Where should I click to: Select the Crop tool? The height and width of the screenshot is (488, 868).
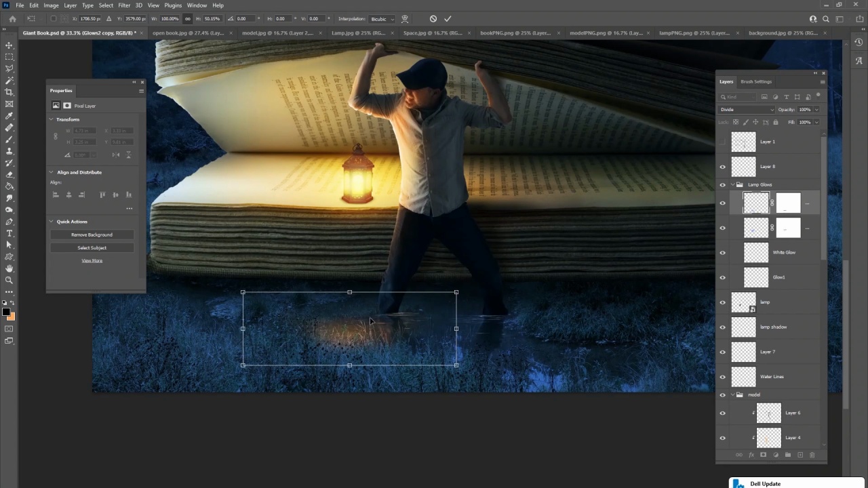coord(9,92)
